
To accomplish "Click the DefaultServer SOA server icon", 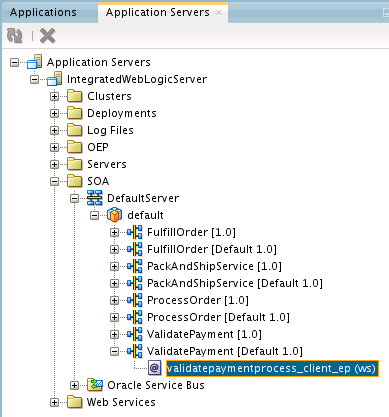I will tap(94, 198).
